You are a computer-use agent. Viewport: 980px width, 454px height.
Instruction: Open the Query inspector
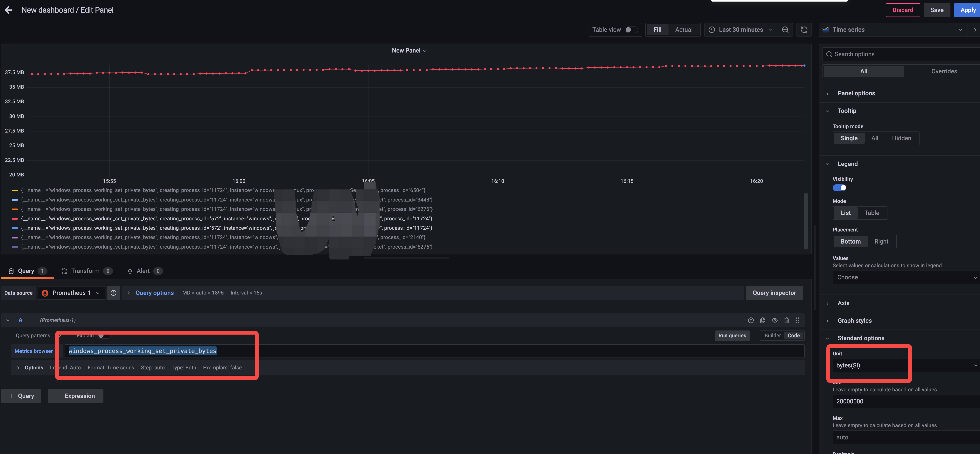(774, 293)
